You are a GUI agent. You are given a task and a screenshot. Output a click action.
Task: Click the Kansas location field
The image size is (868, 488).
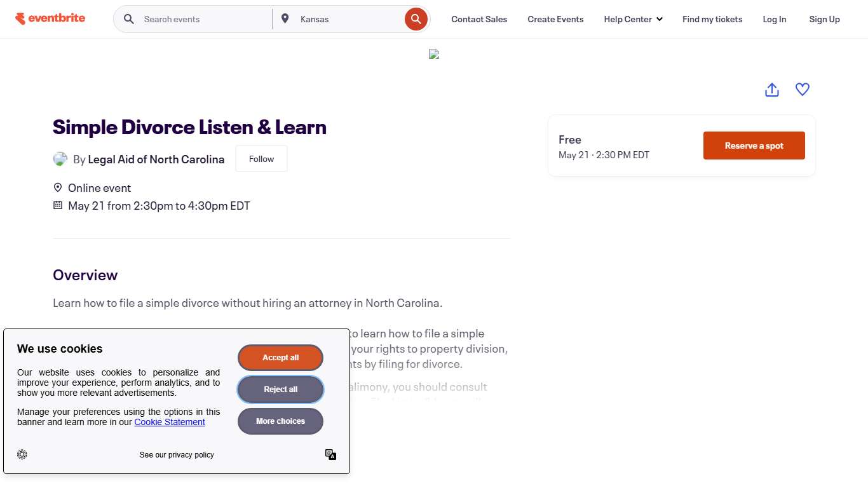[x=330, y=18]
